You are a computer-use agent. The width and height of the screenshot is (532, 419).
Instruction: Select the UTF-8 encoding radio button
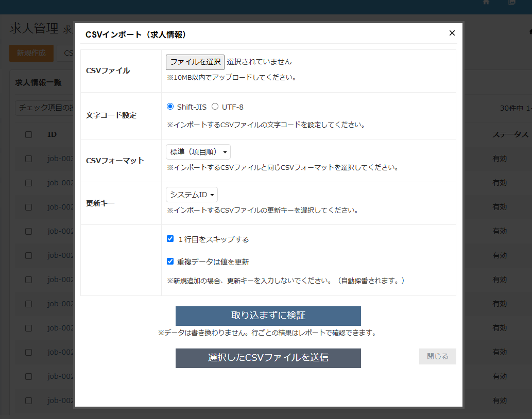click(215, 107)
